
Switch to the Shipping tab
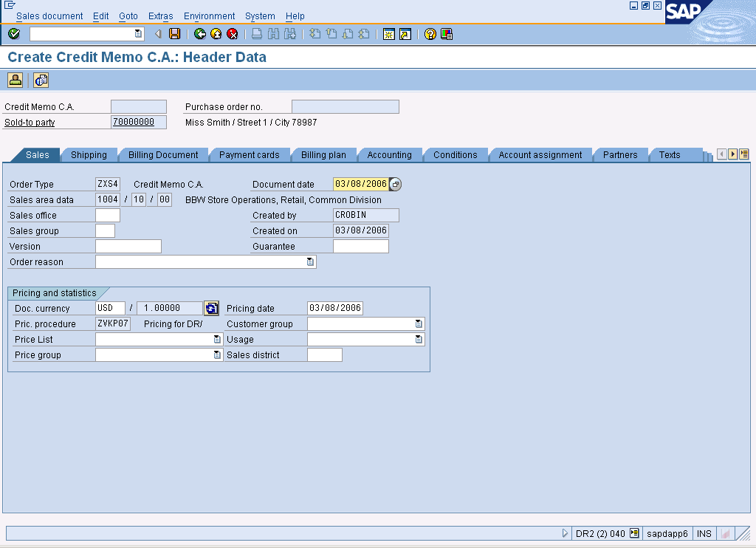(89, 155)
